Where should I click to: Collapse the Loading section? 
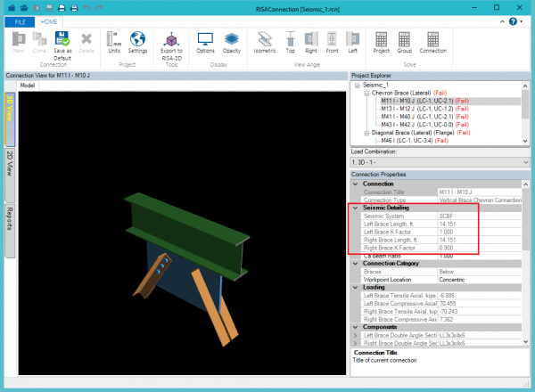(355, 288)
